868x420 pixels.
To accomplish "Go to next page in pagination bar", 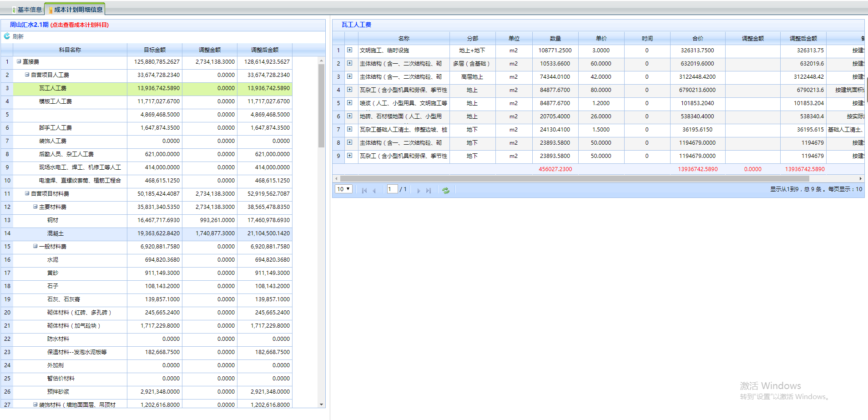I will [419, 190].
